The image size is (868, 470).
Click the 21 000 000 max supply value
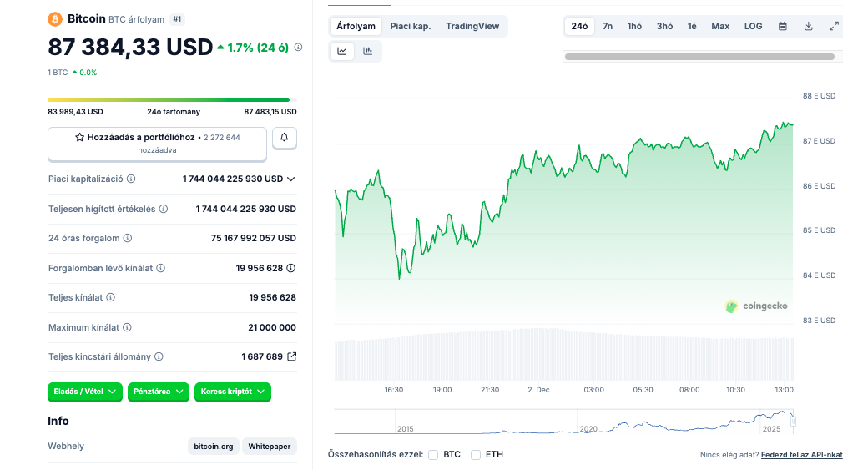272,327
